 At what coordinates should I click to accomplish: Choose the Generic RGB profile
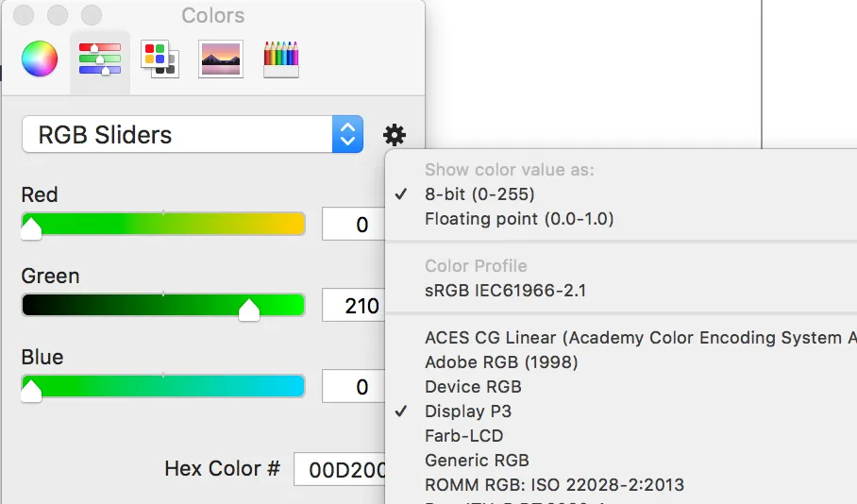477,461
